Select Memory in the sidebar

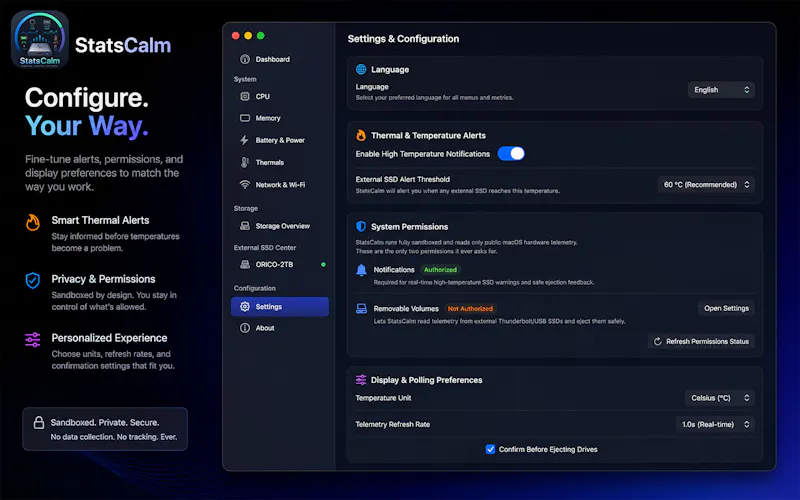click(280, 118)
